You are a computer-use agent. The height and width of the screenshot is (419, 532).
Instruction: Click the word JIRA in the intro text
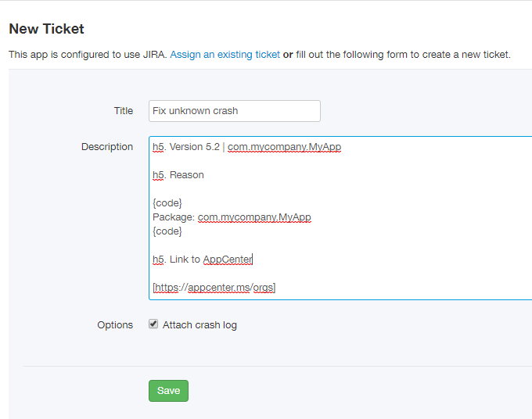click(x=154, y=55)
